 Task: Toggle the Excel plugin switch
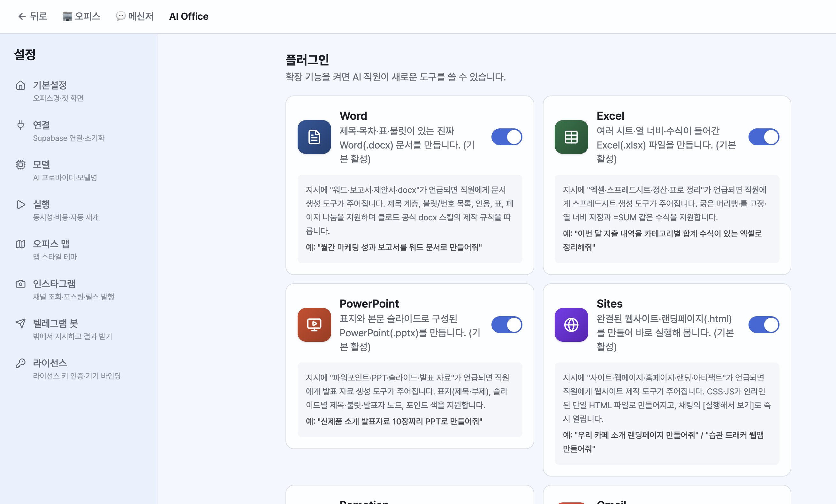[764, 137]
